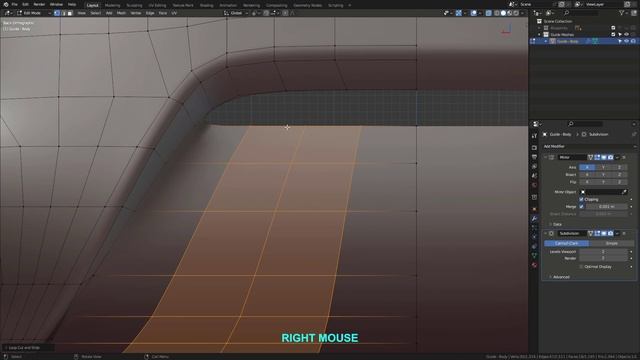This screenshot has height=360, width=640.
Task: Switch to the Layout workspace tab
Action: (93, 5)
